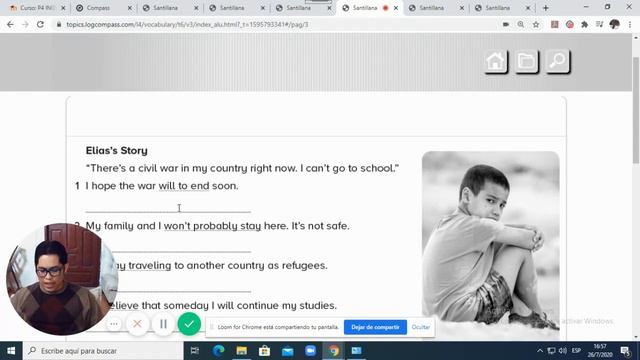This screenshot has width=640, height=360.
Task: Pause the Loom recording
Action: 163,324
